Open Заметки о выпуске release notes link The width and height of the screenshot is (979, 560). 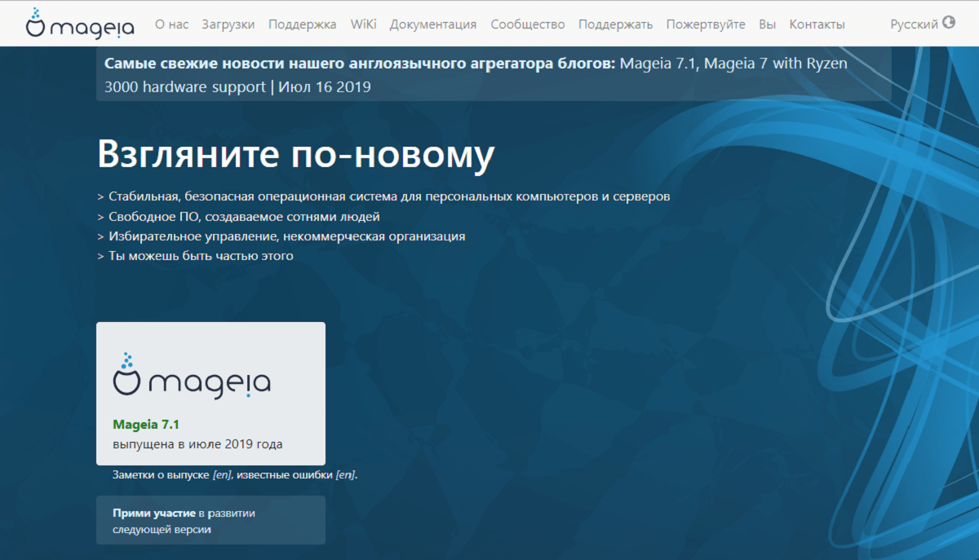[161, 474]
